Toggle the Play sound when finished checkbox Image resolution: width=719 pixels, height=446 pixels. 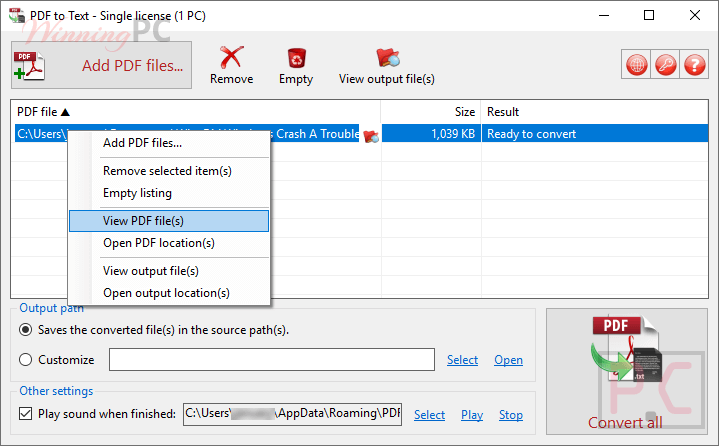point(26,414)
